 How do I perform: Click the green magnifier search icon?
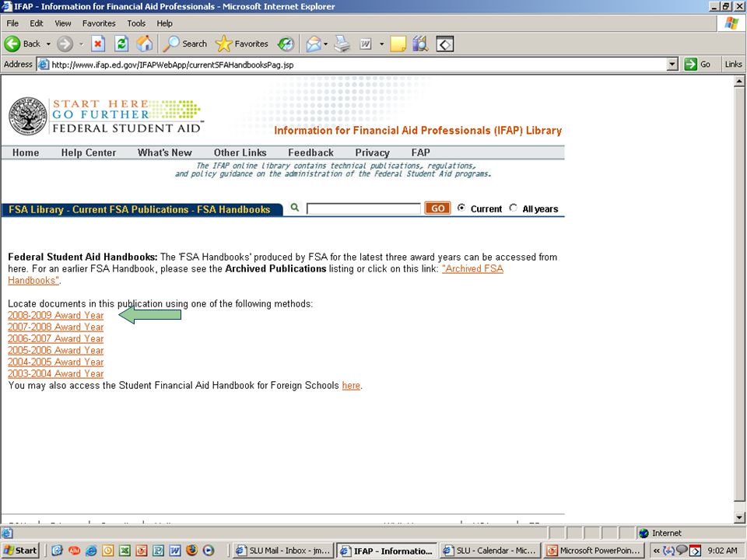(x=295, y=208)
